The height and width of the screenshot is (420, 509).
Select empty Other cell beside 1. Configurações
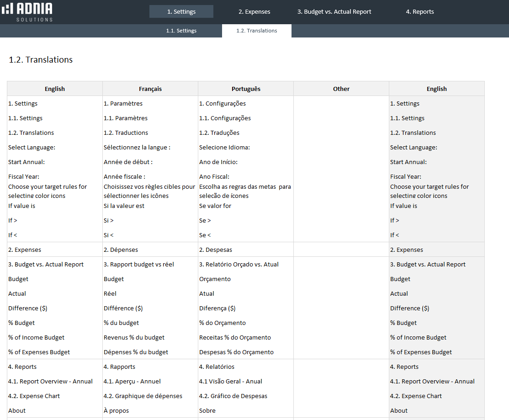click(341, 104)
